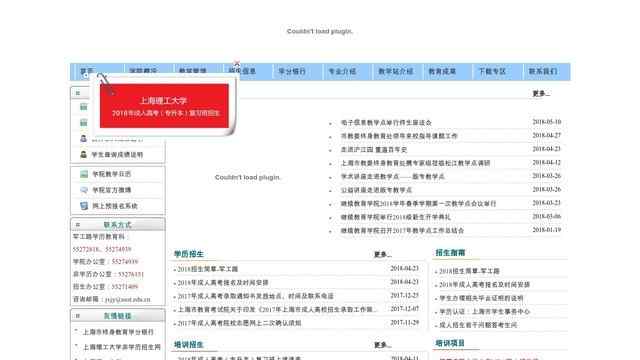640x360 pixels.
Task: Click the person icon beside 学生身份成绩说明
Action: [x=83, y=155]
